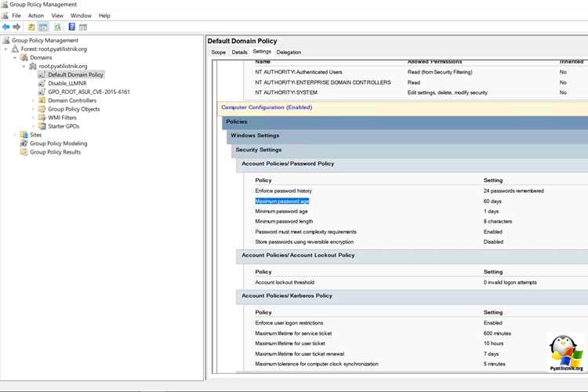The width and height of the screenshot is (588, 392).
Task: Collapse Account Policies/Password Policy section
Action: click(x=412, y=164)
